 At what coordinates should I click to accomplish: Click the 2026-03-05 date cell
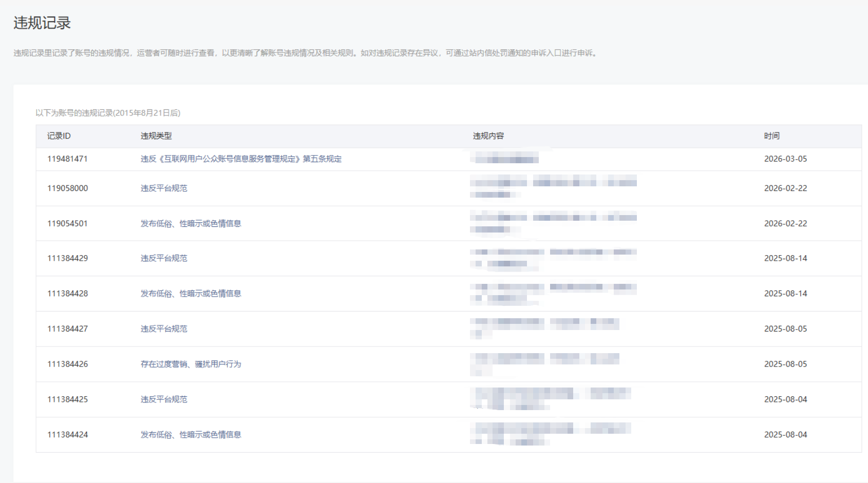[x=785, y=159]
